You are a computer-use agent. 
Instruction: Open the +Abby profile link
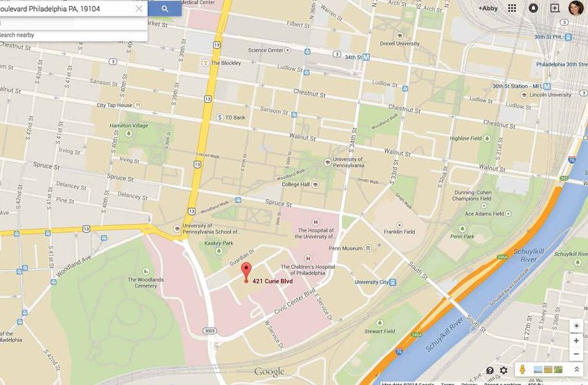(488, 8)
